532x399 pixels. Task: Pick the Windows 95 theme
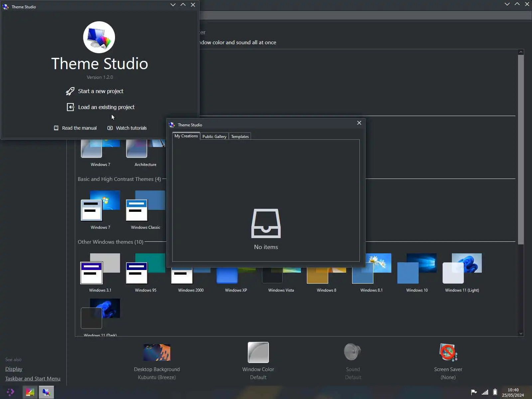pos(146,273)
